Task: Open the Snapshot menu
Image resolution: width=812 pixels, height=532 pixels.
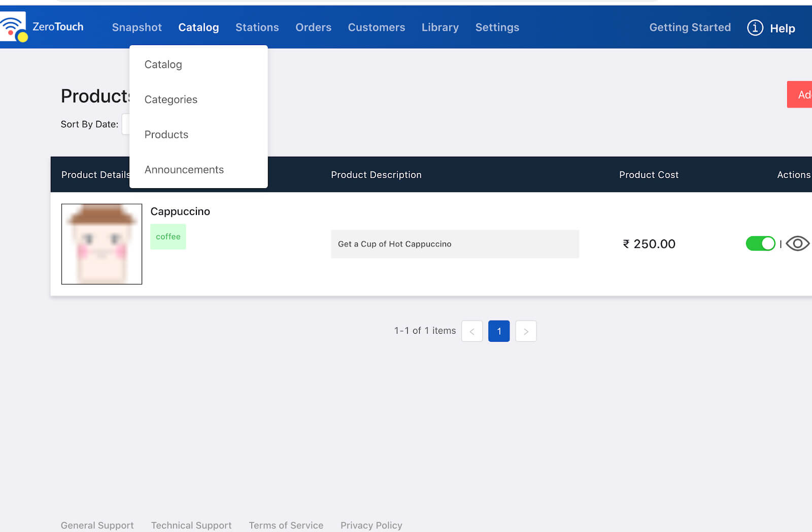Action: tap(137, 27)
